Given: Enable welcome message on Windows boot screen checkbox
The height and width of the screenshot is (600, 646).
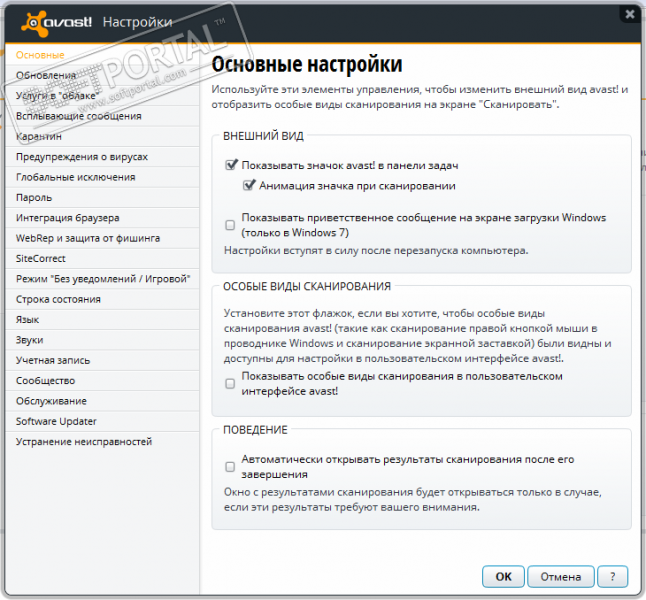Looking at the screenshot, I should point(230,225).
